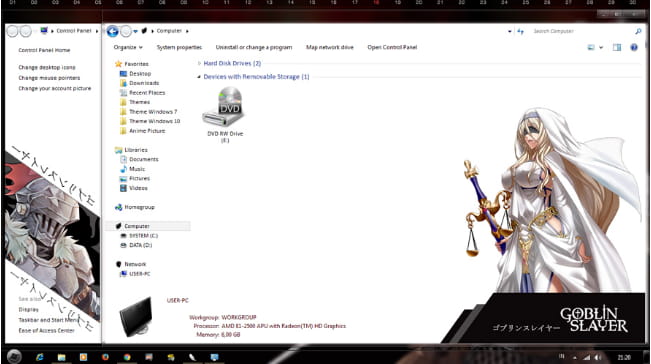651x364 pixels.
Task: Click System properties in the toolbar
Action: coord(179,47)
